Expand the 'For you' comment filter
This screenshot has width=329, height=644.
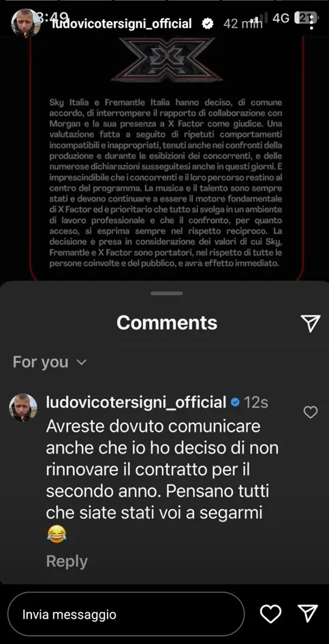coord(50,362)
